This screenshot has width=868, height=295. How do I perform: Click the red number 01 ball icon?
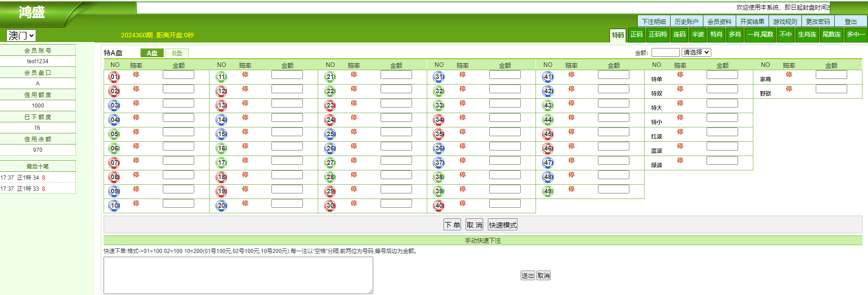114,77
